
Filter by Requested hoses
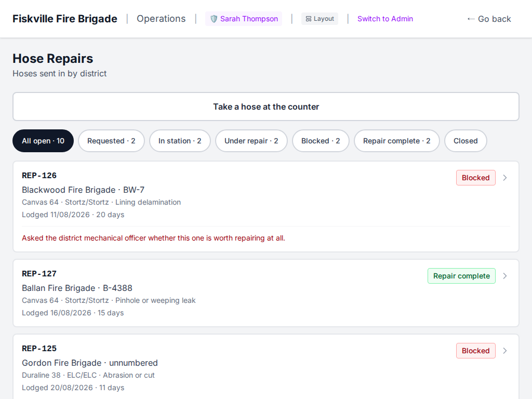pyautogui.click(x=111, y=141)
